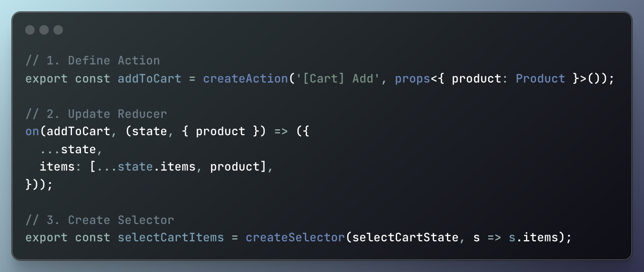644x272 pixels.
Task: Click the "// 1. Define Action" comment
Action: pos(93,61)
